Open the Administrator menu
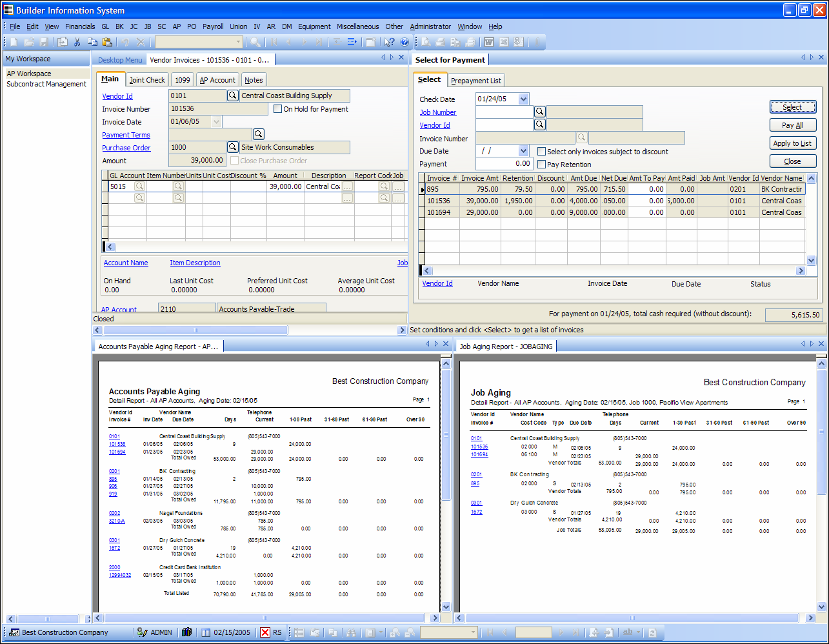The height and width of the screenshot is (644, 829). click(x=430, y=26)
